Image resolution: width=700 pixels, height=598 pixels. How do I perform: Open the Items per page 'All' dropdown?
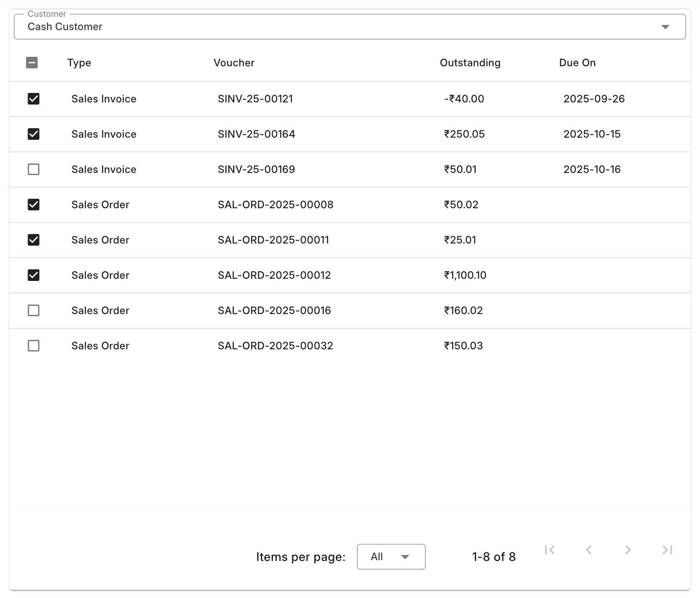[391, 557]
